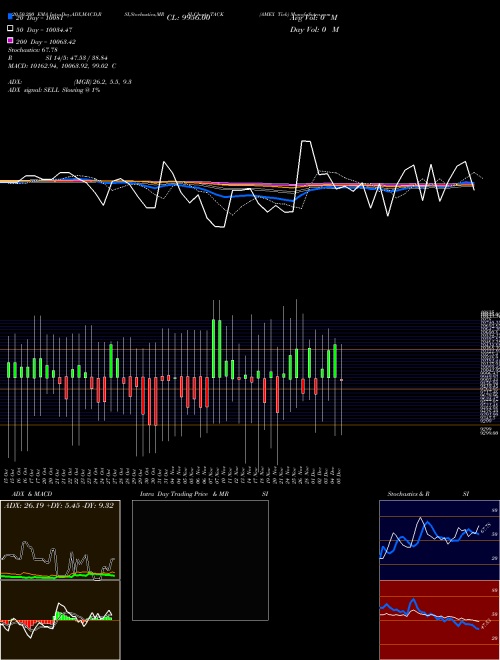The image size is (500, 660).
Task: Click the Stochastics: 67.78 reading
Action: coord(32,50)
